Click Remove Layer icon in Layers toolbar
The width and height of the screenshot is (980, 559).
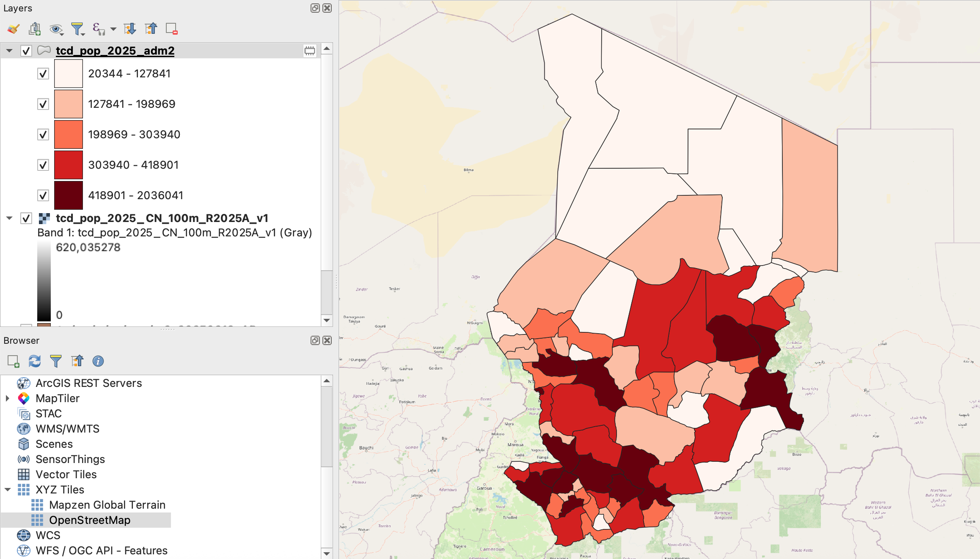coord(171,29)
